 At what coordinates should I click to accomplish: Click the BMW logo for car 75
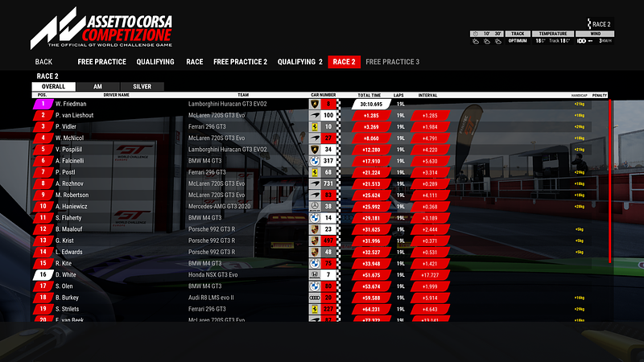(315, 264)
